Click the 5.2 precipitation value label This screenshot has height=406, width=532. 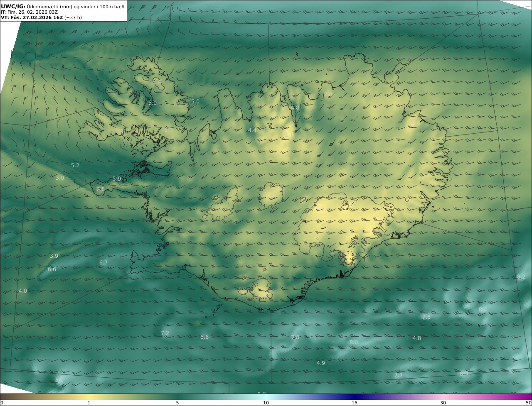click(x=75, y=165)
